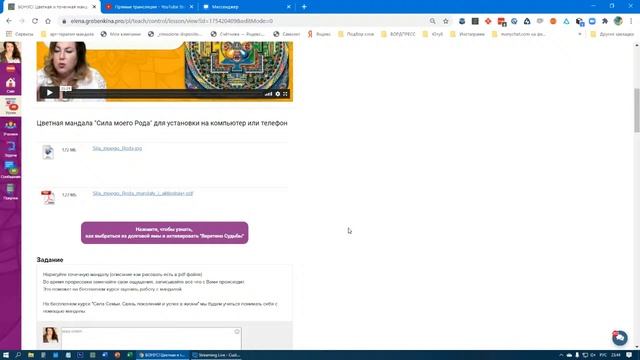This screenshot has height=360, width=640.
Task: Bookmark this page with star
Action: (x=446, y=21)
